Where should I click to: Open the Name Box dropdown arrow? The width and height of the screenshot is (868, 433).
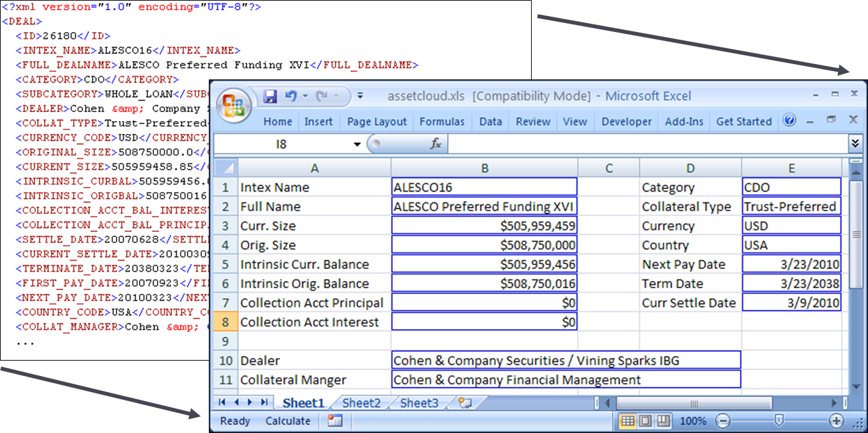tap(357, 145)
